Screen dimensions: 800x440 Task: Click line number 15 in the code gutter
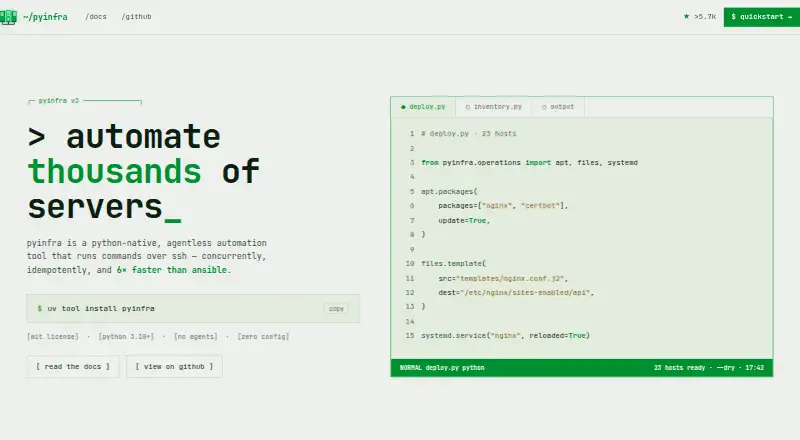(410, 335)
